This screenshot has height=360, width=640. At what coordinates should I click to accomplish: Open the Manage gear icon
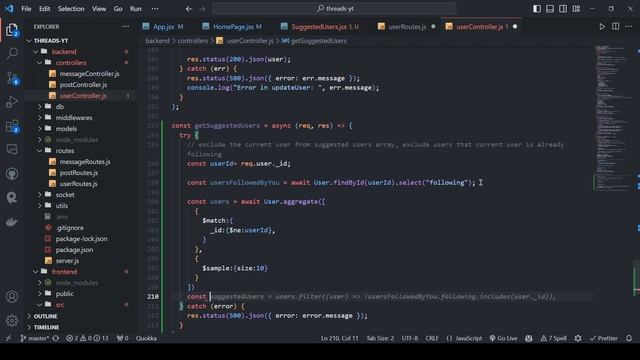(x=12, y=320)
